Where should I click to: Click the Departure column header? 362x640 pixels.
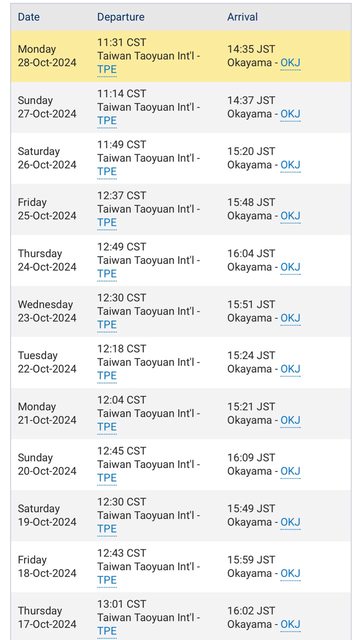tap(120, 17)
